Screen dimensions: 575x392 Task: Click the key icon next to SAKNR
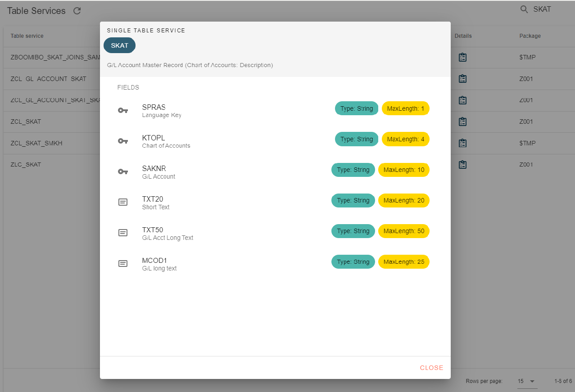point(123,171)
